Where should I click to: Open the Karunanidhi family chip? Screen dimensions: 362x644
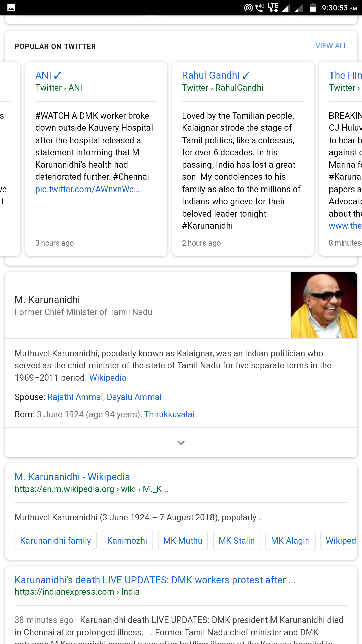(56, 541)
